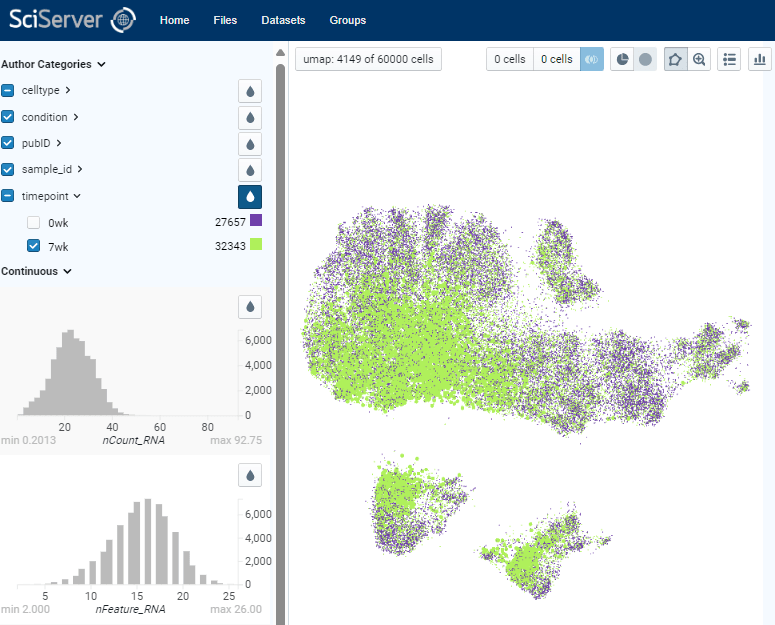The height and width of the screenshot is (625, 775).
Task: Color cells by condition droplet icon
Action: (x=250, y=118)
